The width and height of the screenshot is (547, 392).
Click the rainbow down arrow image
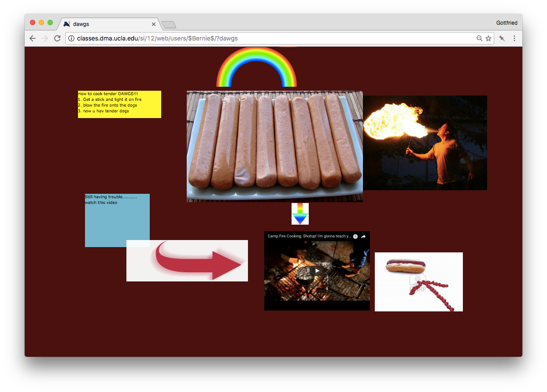(300, 214)
